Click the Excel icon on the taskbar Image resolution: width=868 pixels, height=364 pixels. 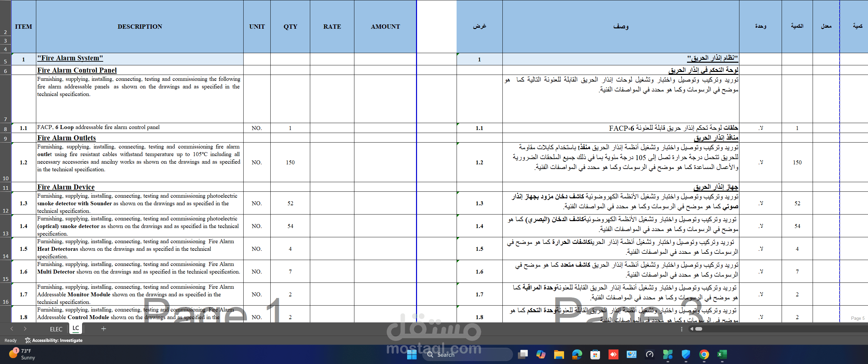tap(722, 354)
